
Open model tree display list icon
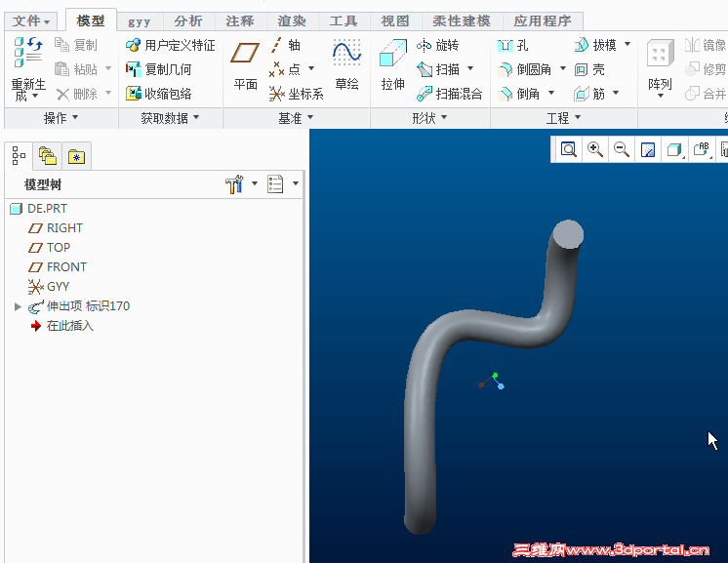coord(275,183)
